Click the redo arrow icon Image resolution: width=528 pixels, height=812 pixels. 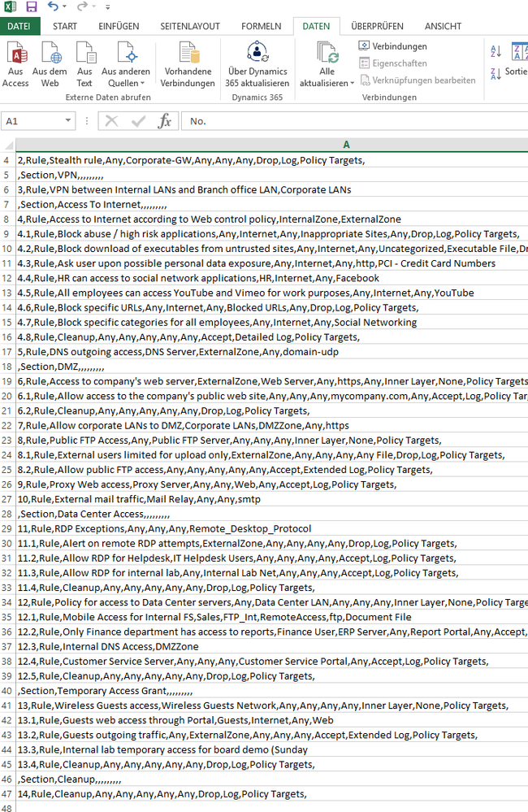tap(82, 7)
